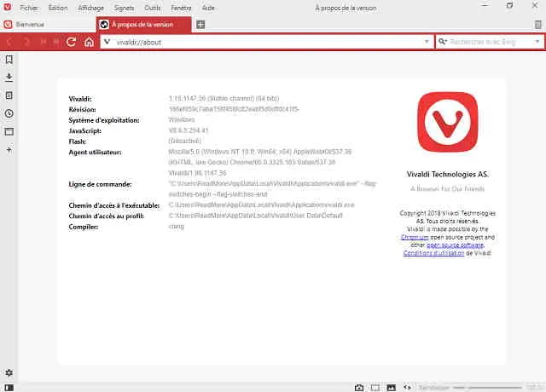Open the Fenêtre menu
Image resolution: width=546 pixels, height=392 pixels.
[181, 8]
